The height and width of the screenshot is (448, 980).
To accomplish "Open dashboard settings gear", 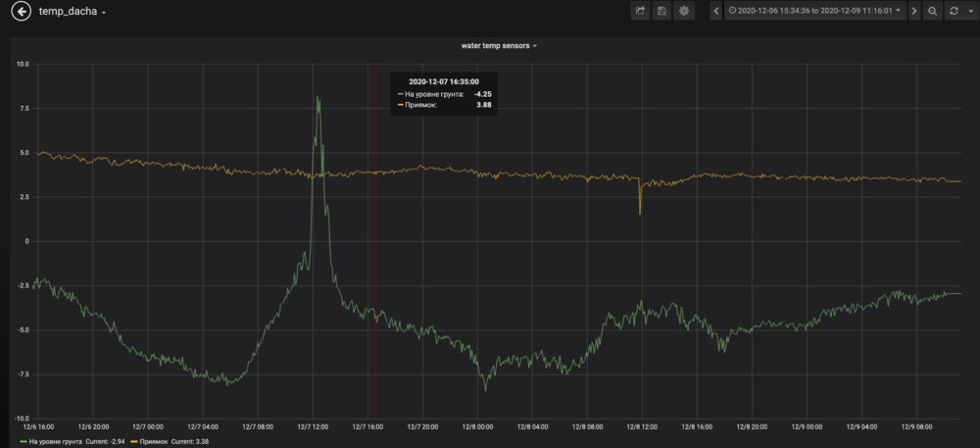I will [x=684, y=12].
